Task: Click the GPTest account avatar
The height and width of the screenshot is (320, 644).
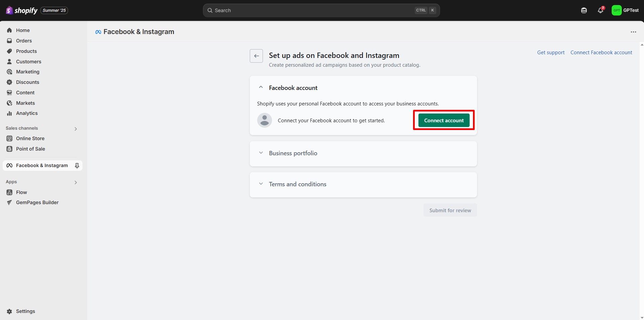Action: coord(616,10)
